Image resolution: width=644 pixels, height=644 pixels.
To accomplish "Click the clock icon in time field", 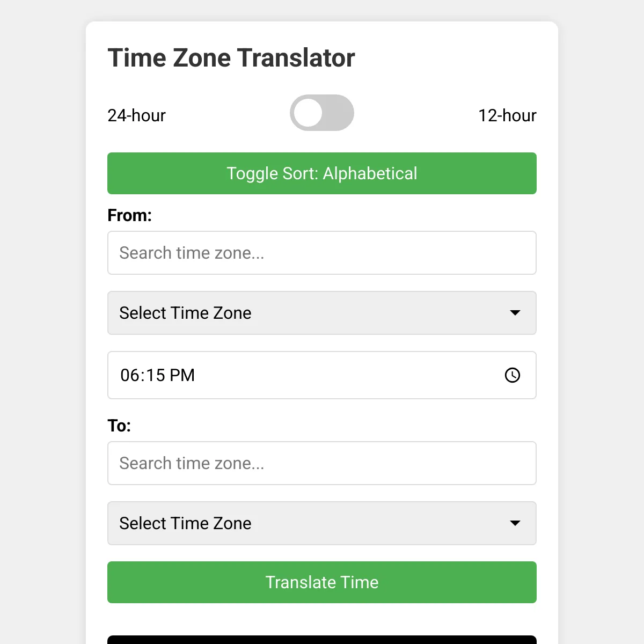I will 513,375.
